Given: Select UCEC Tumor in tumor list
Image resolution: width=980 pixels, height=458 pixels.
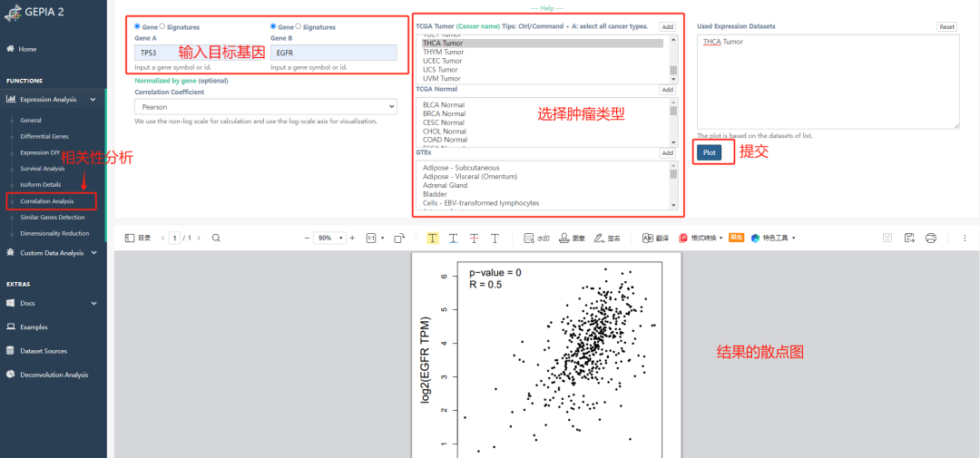Looking at the screenshot, I should point(443,61).
